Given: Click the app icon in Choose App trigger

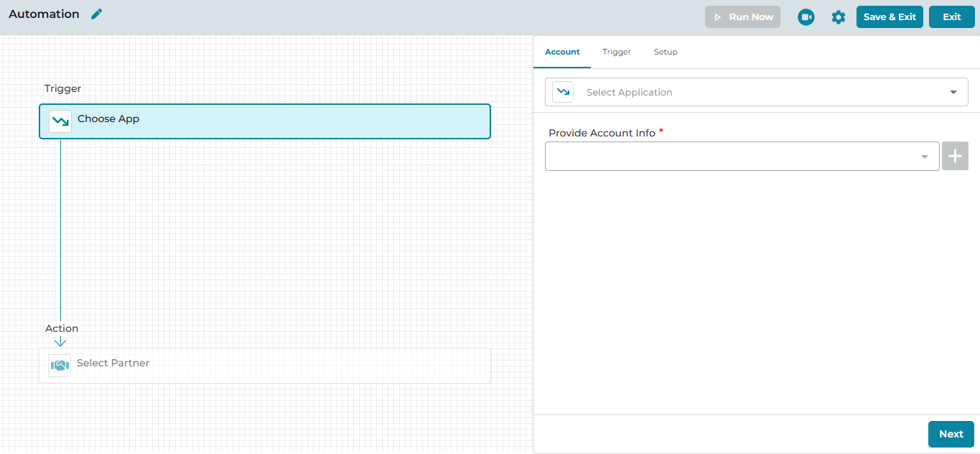Looking at the screenshot, I should click(60, 121).
